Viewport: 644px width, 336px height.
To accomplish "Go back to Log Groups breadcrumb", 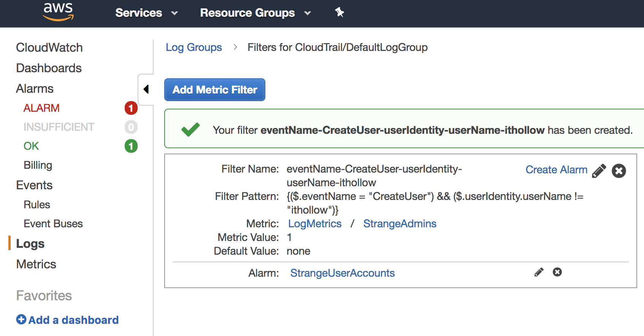I will 194,48.
